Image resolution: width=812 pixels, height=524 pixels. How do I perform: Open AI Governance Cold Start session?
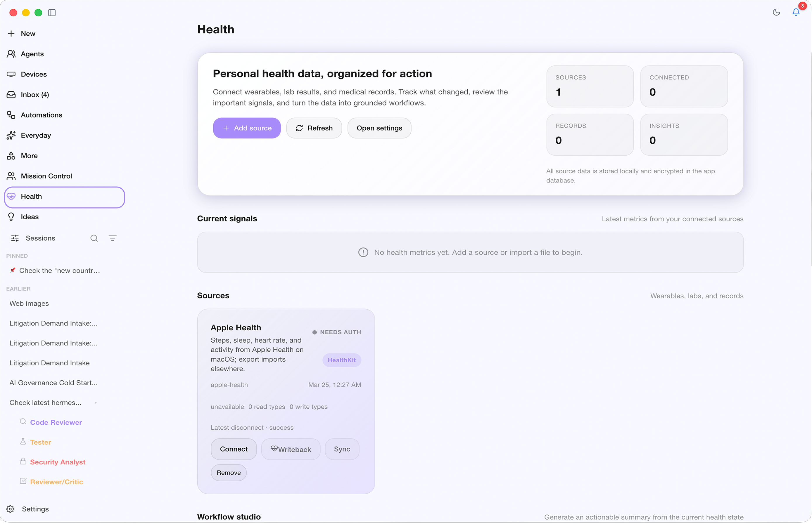53,383
